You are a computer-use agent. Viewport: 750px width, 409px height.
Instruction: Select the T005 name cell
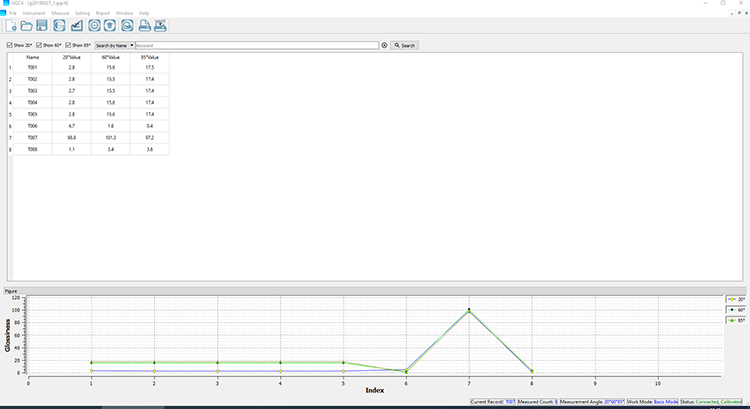[33, 114]
